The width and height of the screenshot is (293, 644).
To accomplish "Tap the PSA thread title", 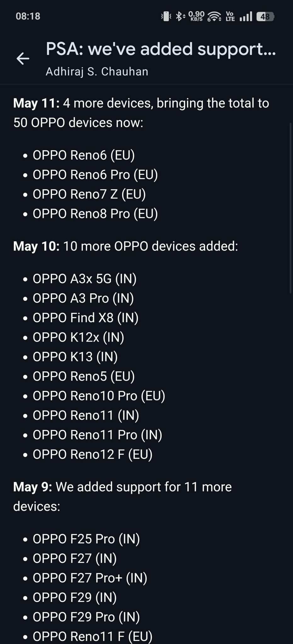I will coord(161,49).
